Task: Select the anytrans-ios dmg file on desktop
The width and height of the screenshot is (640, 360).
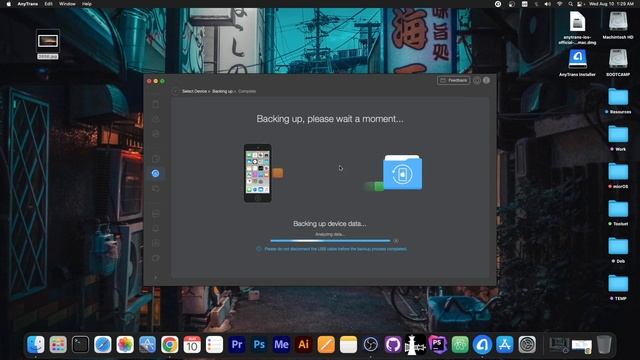Action: (577, 27)
